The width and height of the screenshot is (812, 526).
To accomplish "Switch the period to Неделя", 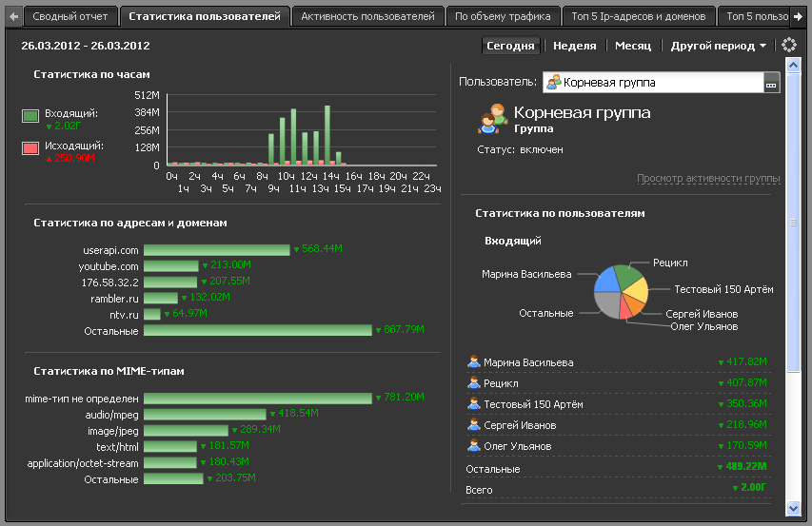I will tap(574, 46).
